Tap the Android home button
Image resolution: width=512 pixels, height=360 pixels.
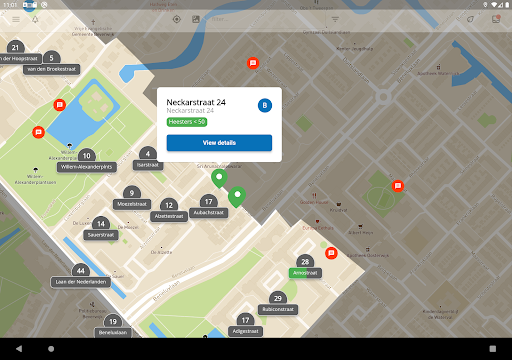point(51,349)
